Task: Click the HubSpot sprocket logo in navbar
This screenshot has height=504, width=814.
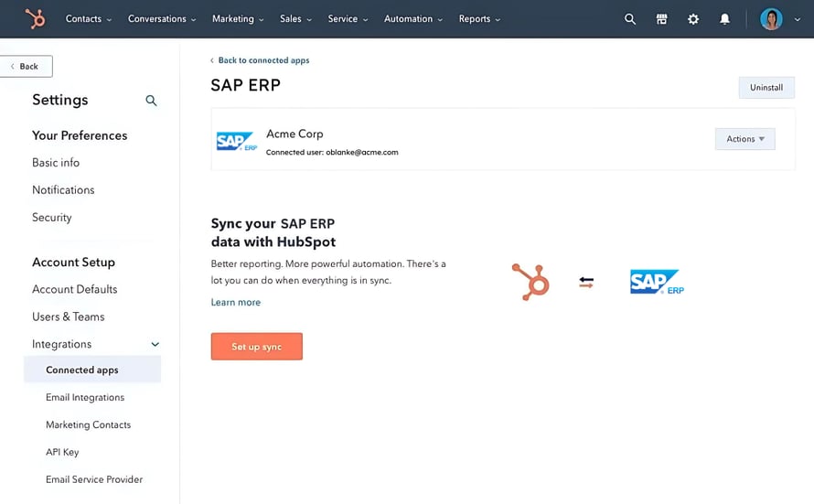Action: click(x=35, y=18)
